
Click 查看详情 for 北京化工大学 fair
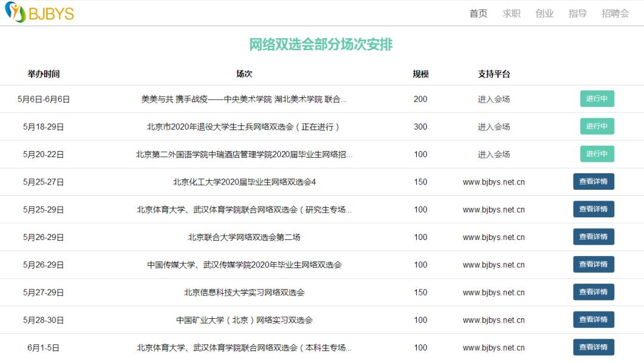pos(593,181)
